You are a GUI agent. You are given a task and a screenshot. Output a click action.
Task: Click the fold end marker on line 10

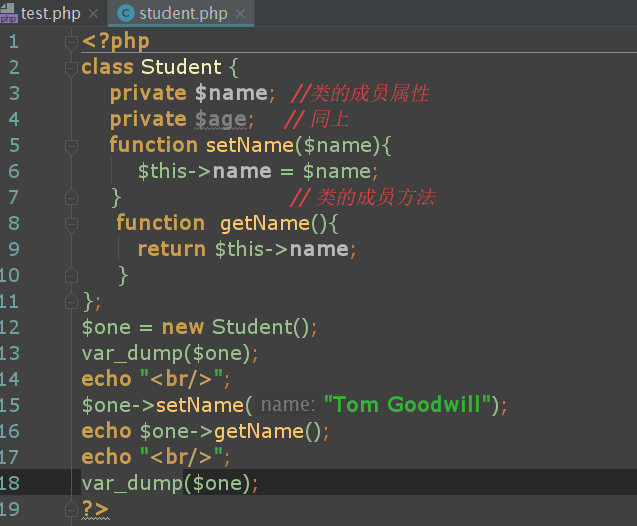pyautogui.click(x=71, y=275)
